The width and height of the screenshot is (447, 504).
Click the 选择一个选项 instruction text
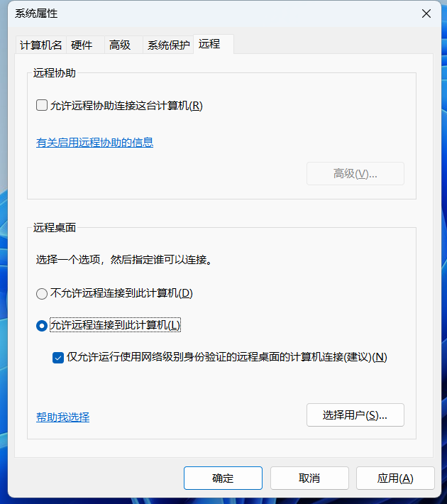pos(124,259)
